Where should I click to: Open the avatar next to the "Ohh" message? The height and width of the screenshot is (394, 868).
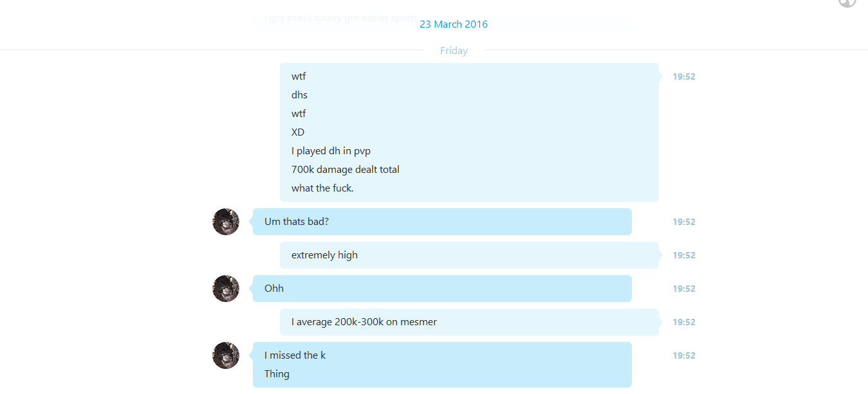226,289
